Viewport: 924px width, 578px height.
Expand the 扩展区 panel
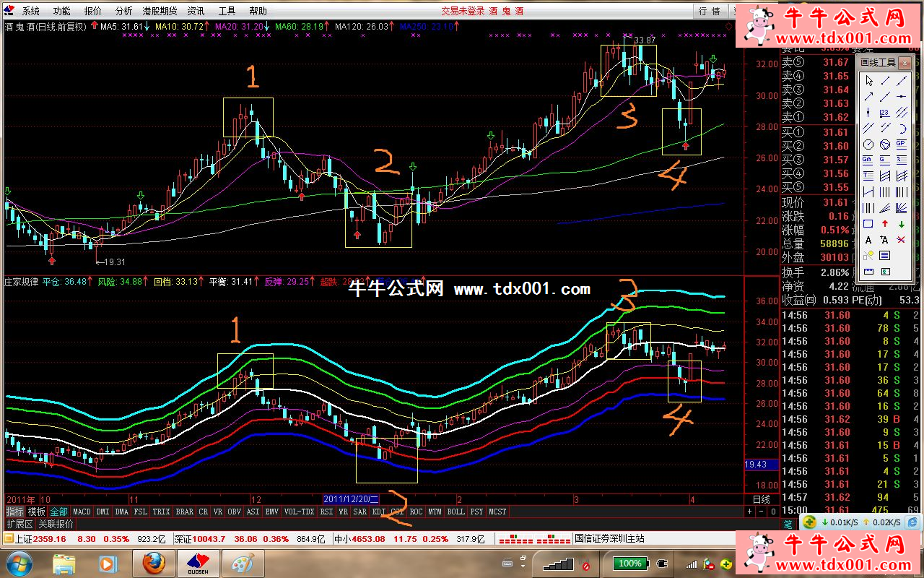click(x=19, y=524)
